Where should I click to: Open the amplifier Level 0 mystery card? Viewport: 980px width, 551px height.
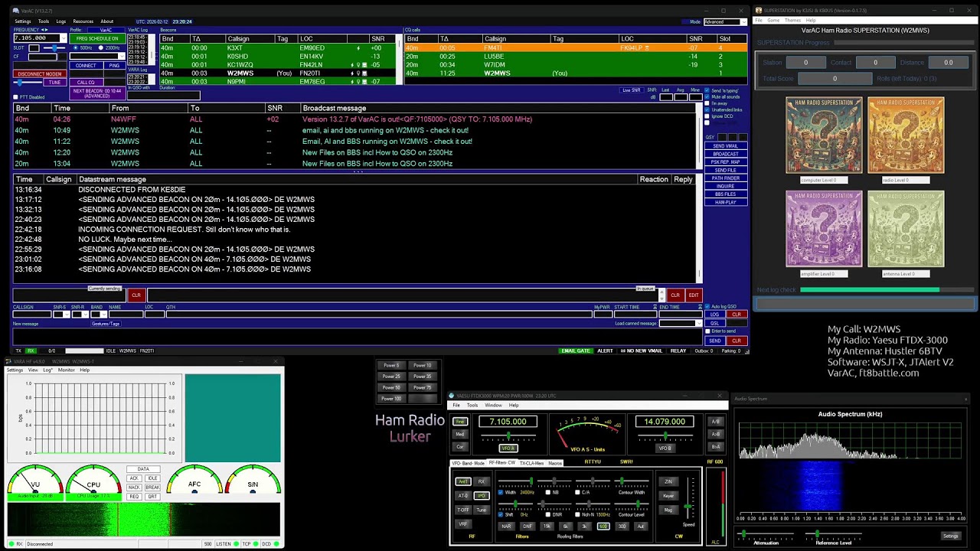[x=824, y=229]
